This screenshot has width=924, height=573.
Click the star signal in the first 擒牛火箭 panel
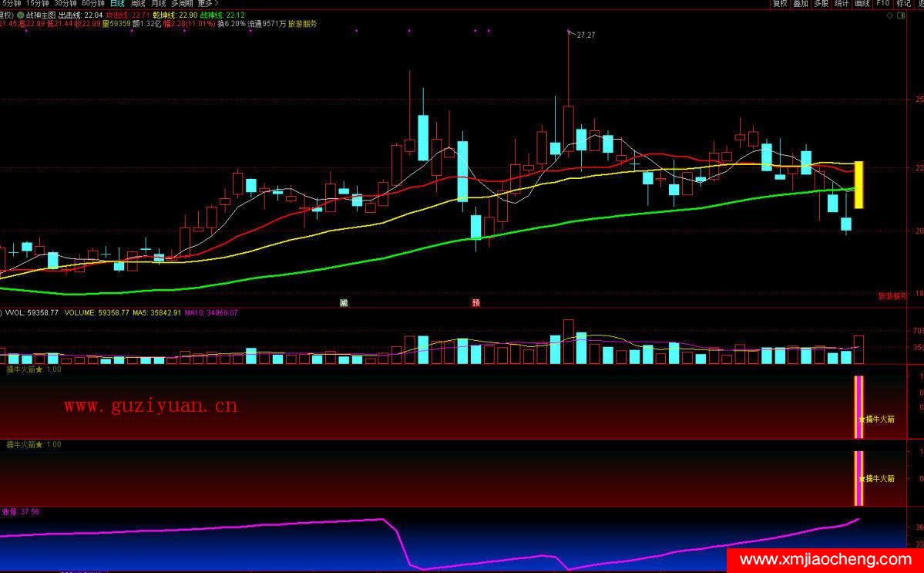pos(862,420)
